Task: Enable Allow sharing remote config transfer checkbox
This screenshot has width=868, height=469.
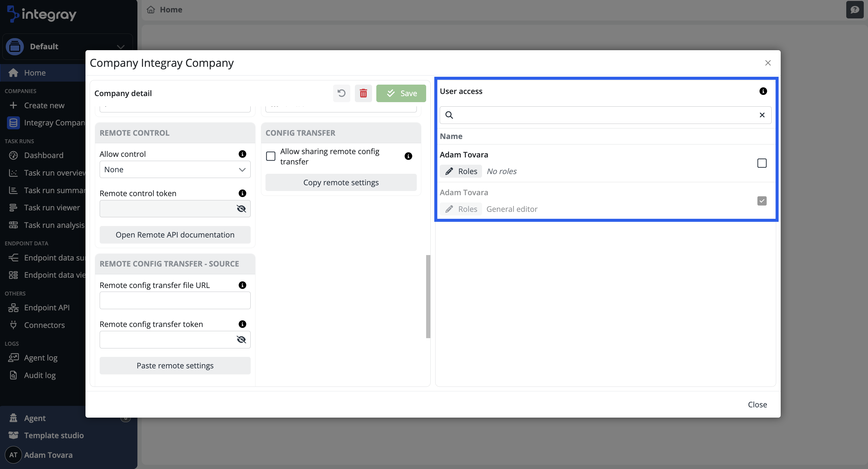Action: point(271,157)
